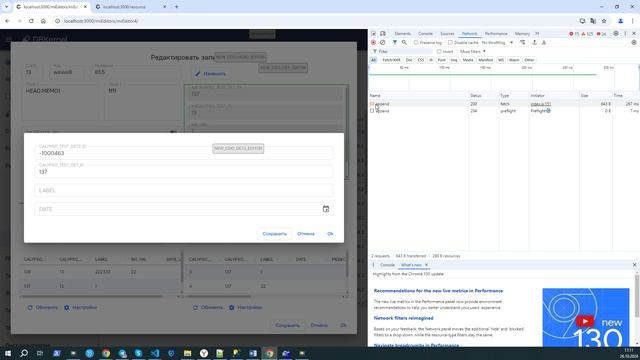Stop recording the network log
The height and width of the screenshot is (360, 640).
coord(373,42)
